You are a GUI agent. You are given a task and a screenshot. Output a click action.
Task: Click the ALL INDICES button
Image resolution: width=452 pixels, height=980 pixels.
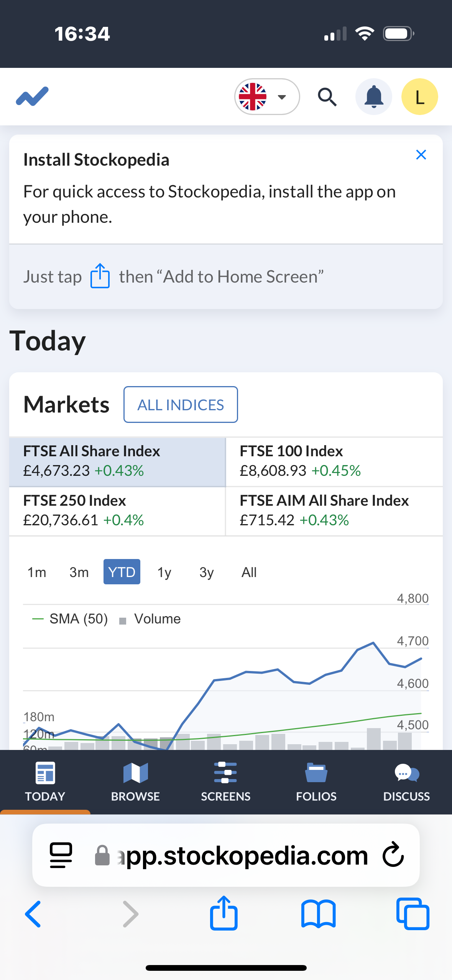pyautogui.click(x=181, y=404)
